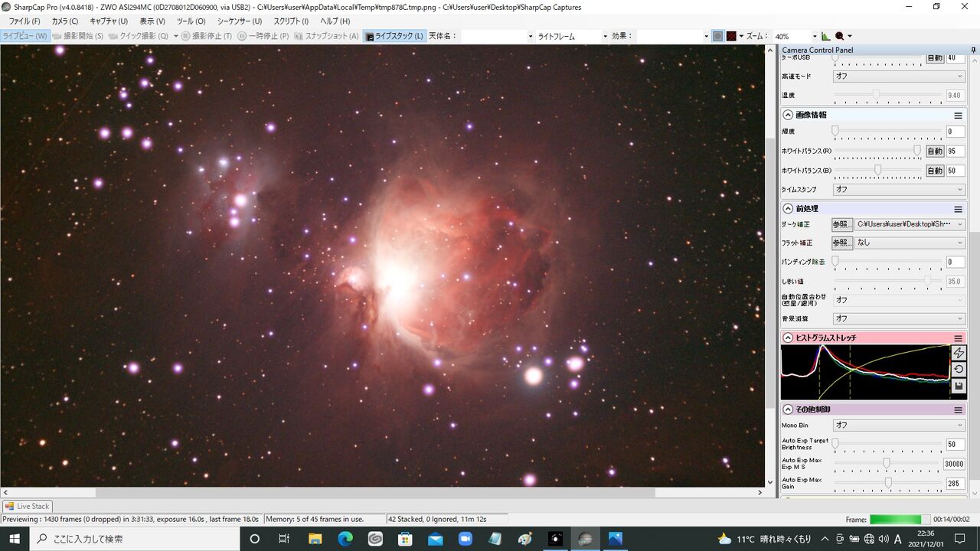Screen dimensions: 980x551
Task: Click 自動 button for ホワイトバランス(R)
Action: click(935, 152)
